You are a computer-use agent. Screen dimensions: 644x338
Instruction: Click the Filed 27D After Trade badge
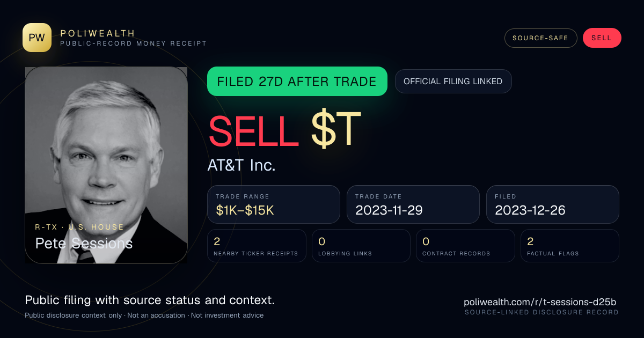[x=297, y=82]
